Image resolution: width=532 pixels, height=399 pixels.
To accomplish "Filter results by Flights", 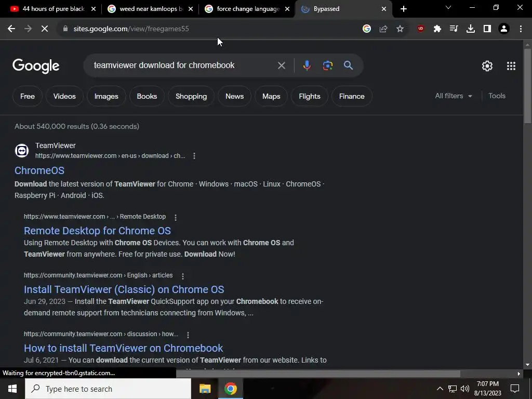I will pos(310,96).
